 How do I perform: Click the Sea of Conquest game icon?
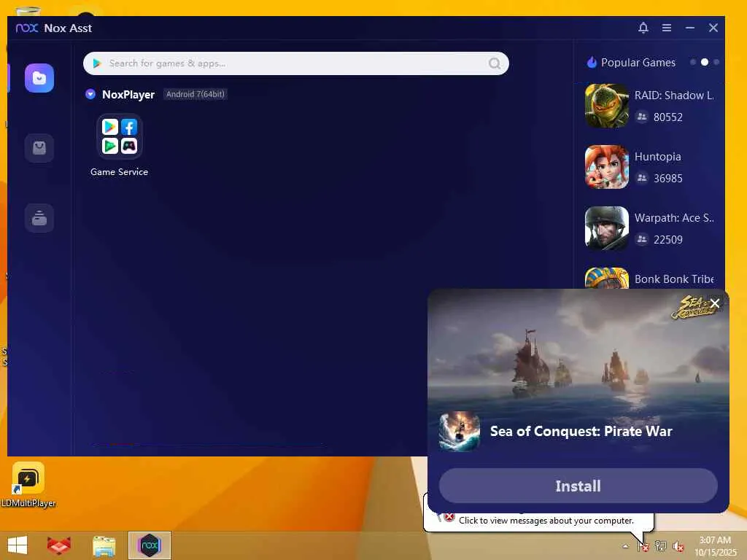coord(460,432)
